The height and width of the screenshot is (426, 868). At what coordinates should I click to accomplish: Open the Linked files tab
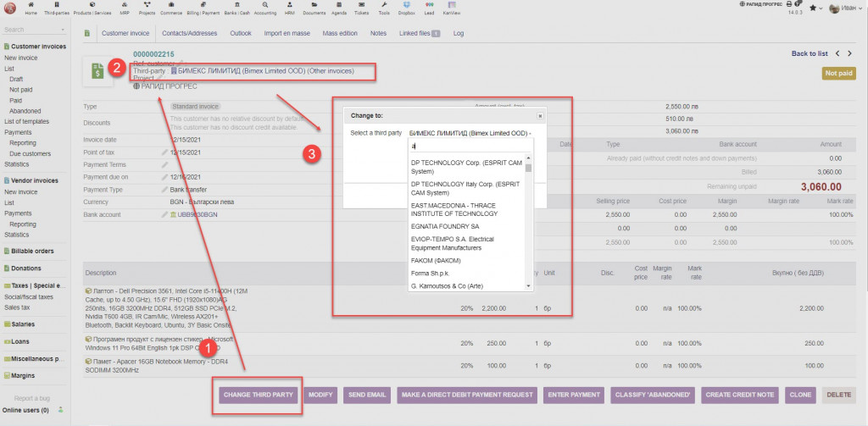pyautogui.click(x=417, y=33)
